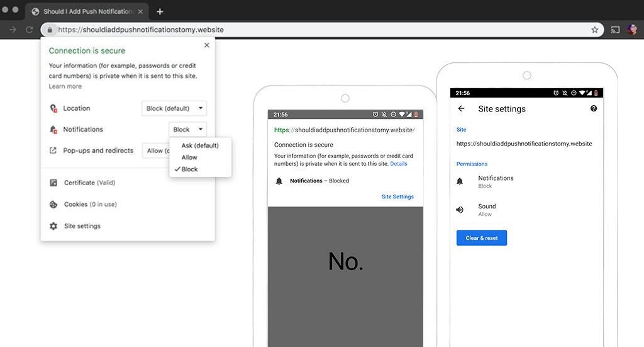
Task: Bookmark page with the star icon
Action: [x=594, y=30]
